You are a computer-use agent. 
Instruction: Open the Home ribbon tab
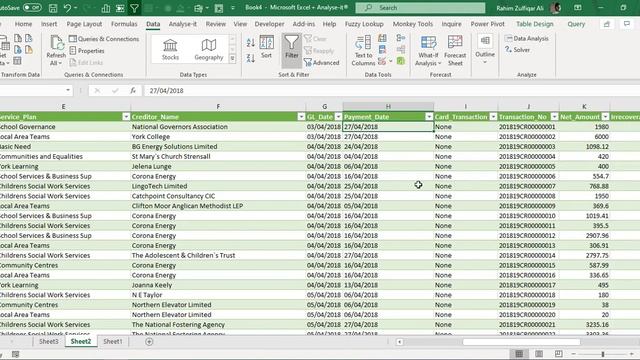pos(23,24)
